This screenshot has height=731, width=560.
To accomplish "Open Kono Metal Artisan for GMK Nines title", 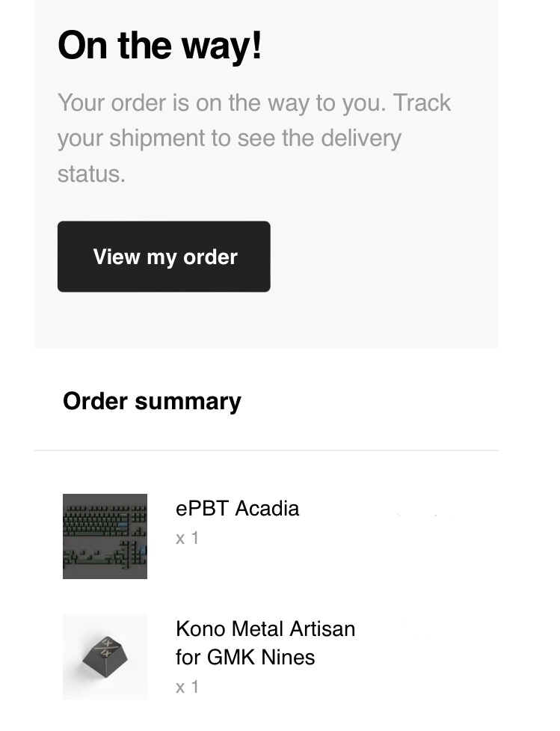I will tap(265, 643).
